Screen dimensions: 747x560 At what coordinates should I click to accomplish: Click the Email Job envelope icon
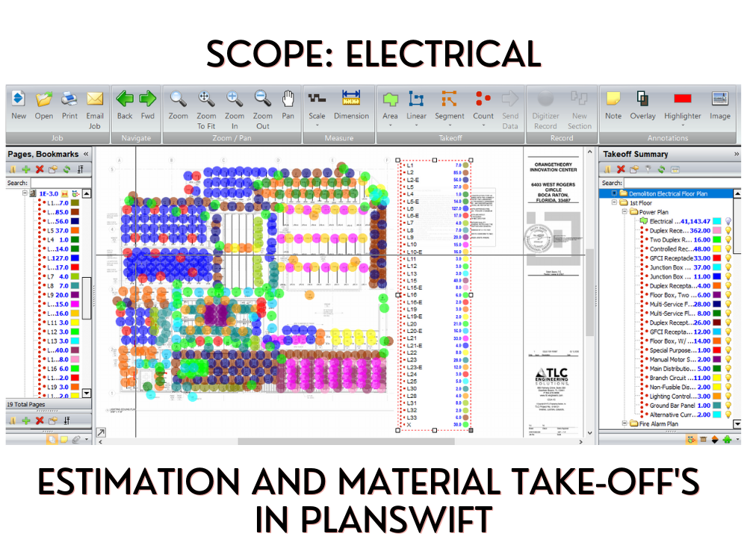pyautogui.click(x=95, y=99)
